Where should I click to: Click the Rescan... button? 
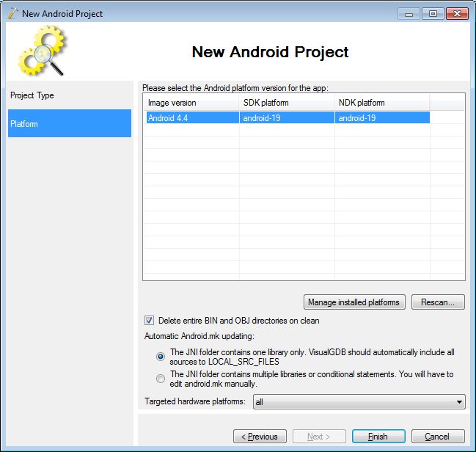coord(438,302)
